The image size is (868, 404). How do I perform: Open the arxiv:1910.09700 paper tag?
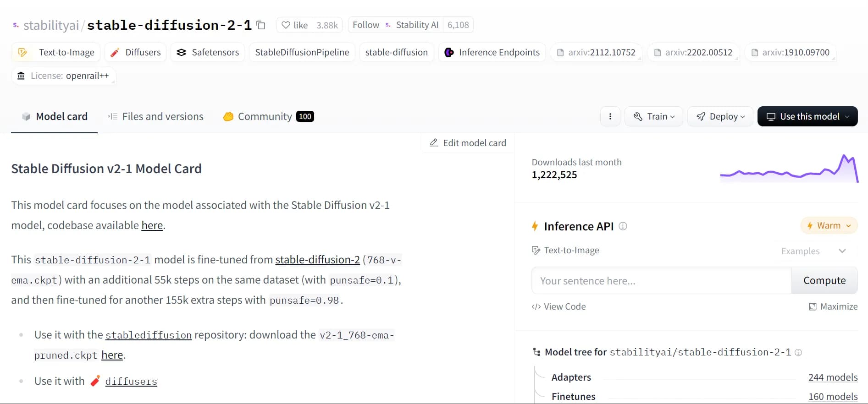pos(791,52)
